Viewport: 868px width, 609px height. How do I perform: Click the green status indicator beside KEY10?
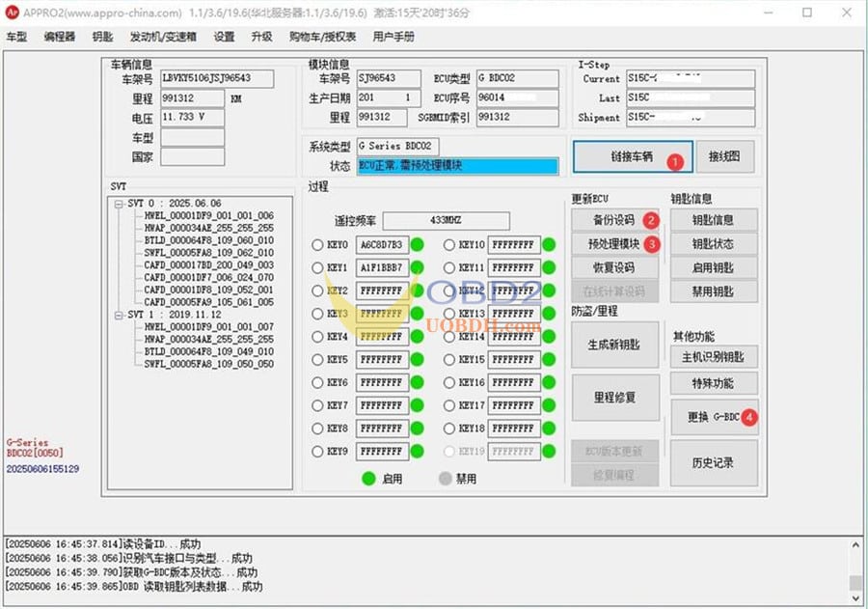[549, 244]
